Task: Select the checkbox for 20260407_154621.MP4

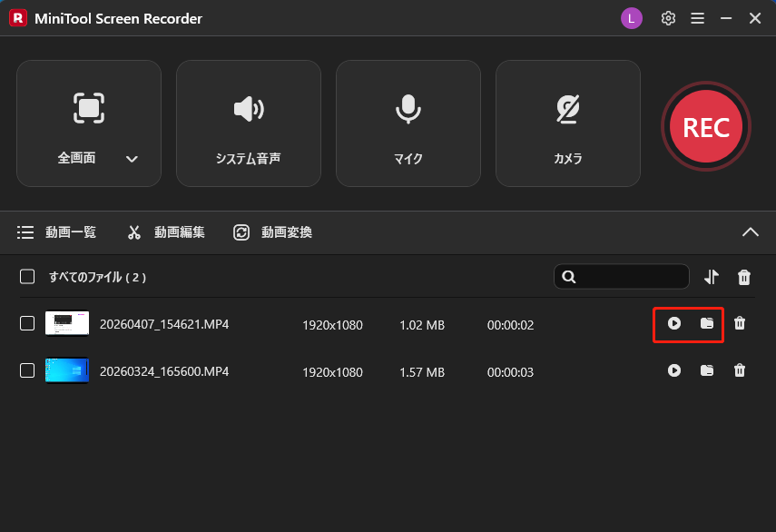Action: pyautogui.click(x=26, y=324)
